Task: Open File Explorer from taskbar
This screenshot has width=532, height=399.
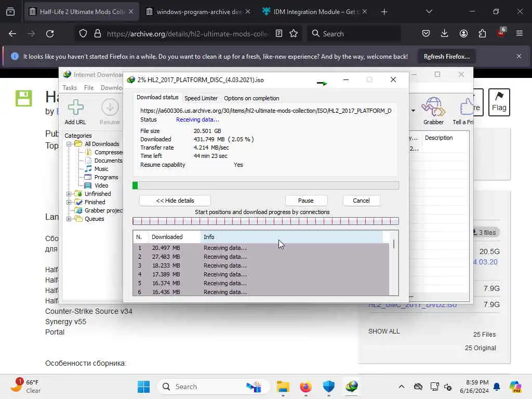Action: click(283, 387)
